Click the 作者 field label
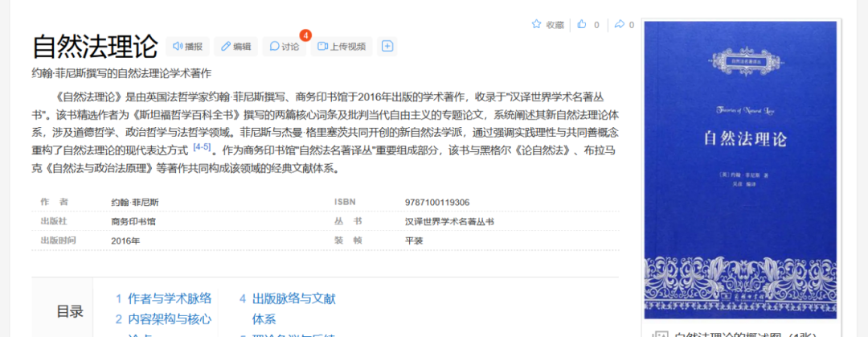The image size is (868, 337). (x=55, y=203)
